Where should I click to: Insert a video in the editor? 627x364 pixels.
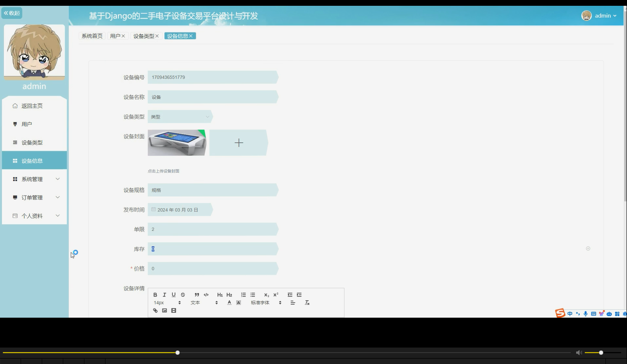point(174,311)
